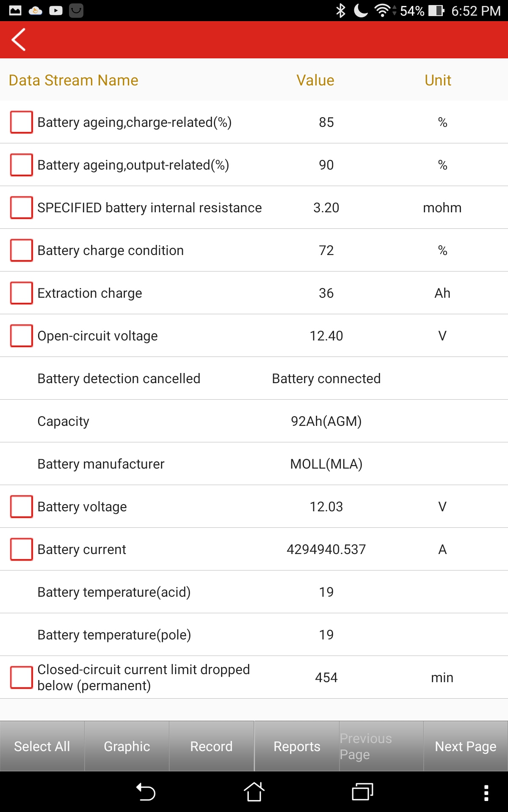
Task: Tap the Bluetooth status bar icon
Action: coord(340,11)
